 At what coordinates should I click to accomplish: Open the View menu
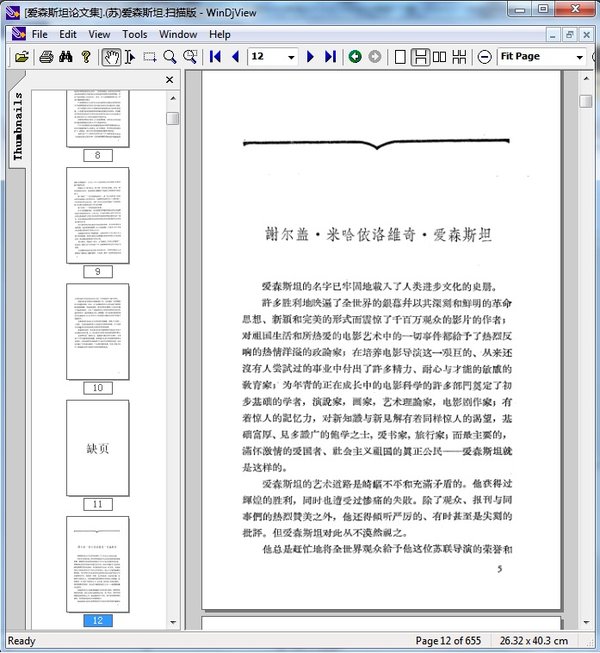(99, 34)
